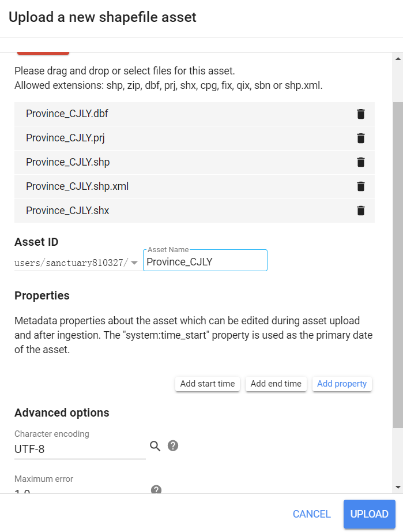
Task: Click the scrollbar up arrow
Action: click(x=398, y=59)
